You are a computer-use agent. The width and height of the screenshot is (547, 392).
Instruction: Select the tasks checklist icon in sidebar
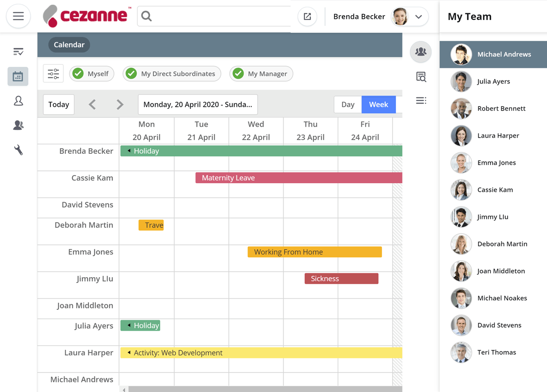coord(18,51)
